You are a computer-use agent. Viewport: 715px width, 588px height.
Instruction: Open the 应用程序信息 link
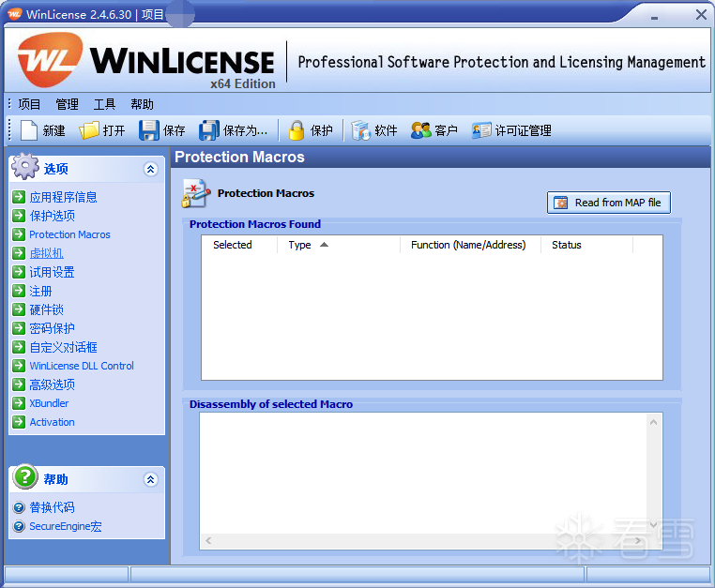click(63, 197)
